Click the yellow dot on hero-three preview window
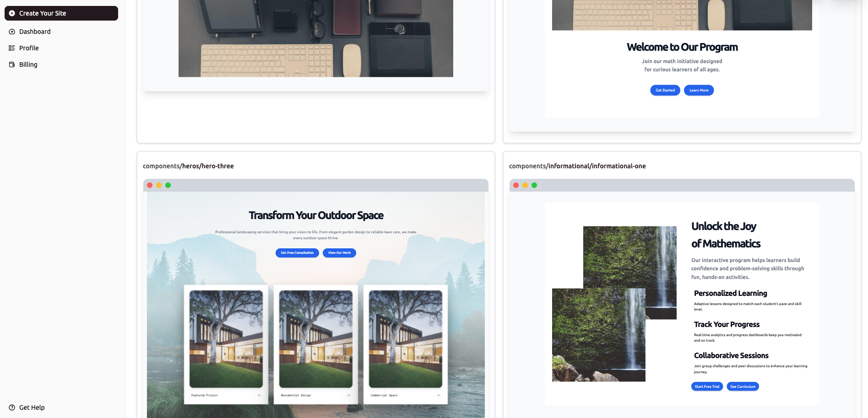 159,185
